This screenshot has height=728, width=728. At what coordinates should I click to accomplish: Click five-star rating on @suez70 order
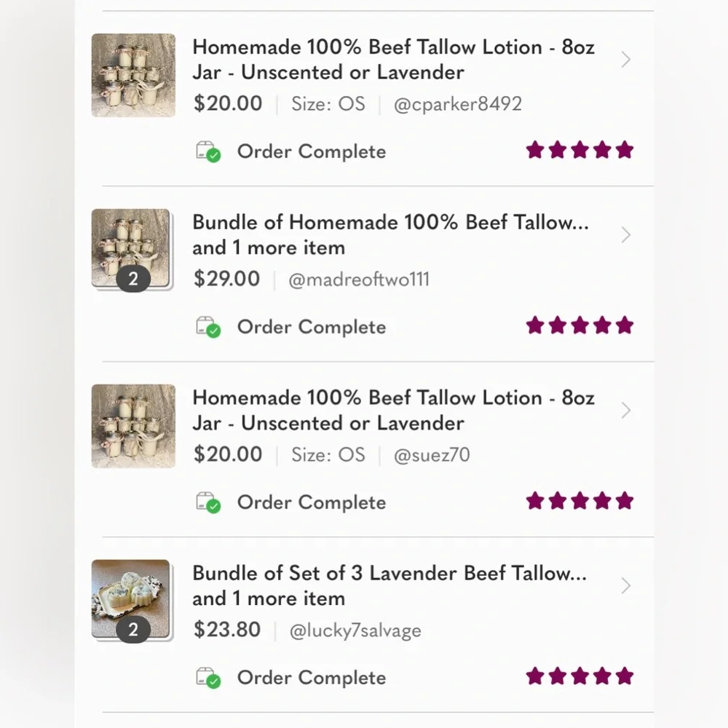pyautogui.click(x=579, y=501)
